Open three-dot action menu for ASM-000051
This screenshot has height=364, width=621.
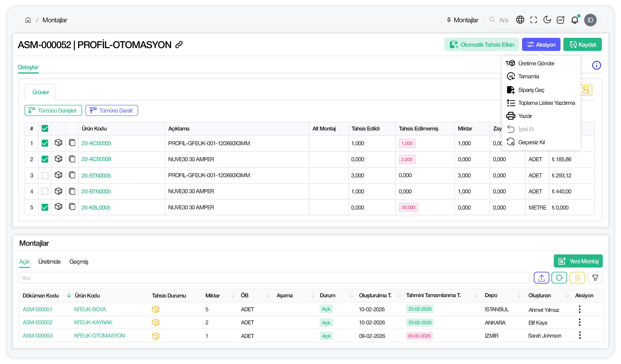pyautogui.click(x=580, y=309)
